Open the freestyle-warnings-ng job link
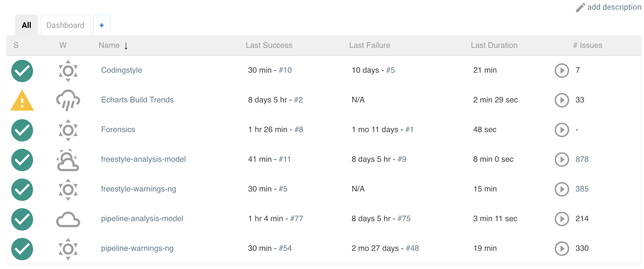The width and height of the screenshot is (644, 269). pyautogui.click(x=139, y=189)
